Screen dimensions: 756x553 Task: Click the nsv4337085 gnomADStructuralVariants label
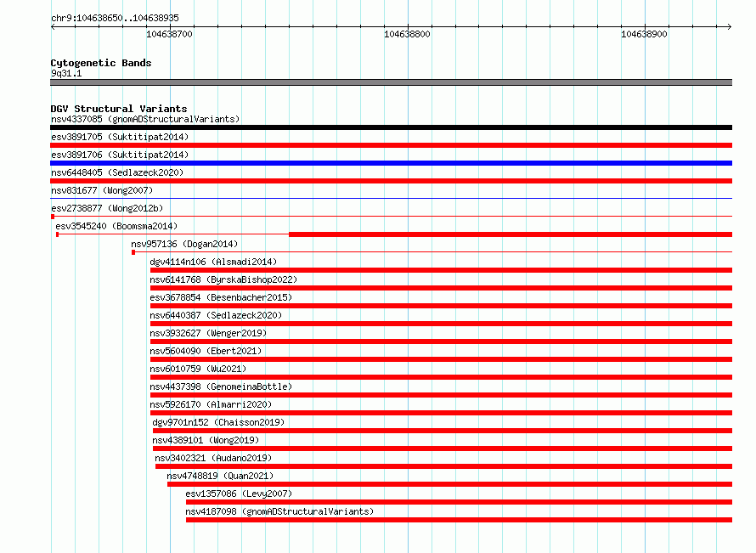point(145,119)
